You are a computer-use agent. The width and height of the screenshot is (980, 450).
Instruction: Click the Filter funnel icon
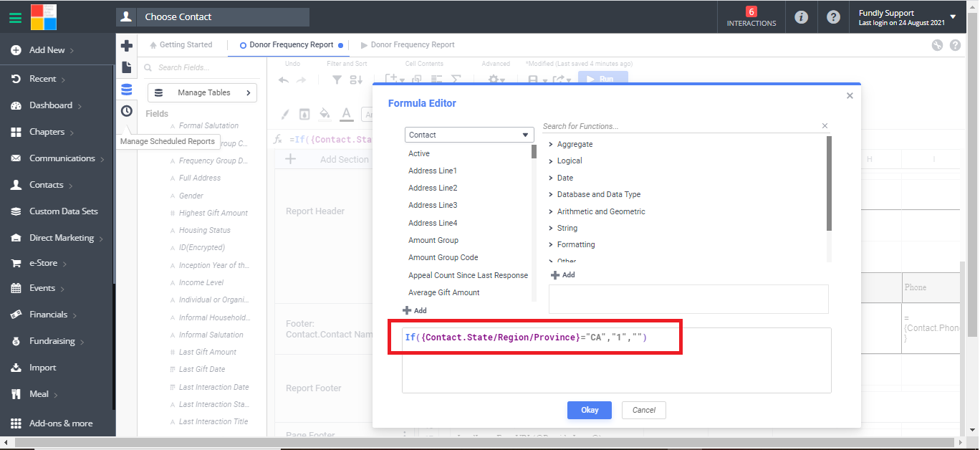click(x=337, y=80)
